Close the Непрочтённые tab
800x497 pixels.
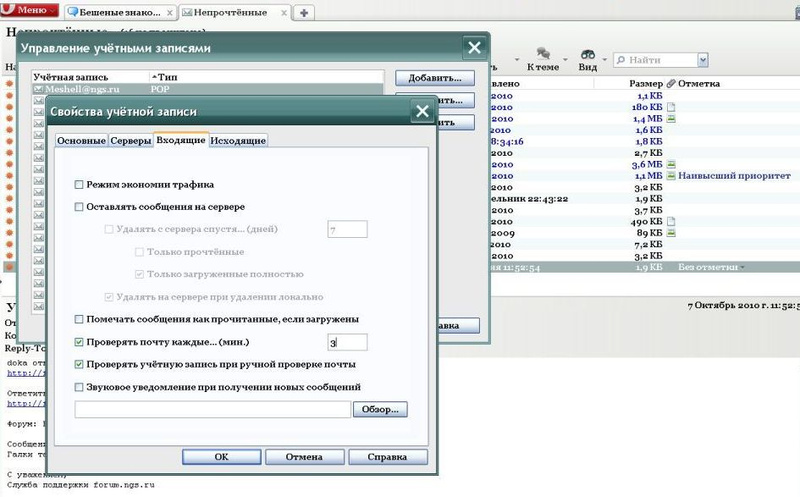[284, 13]
